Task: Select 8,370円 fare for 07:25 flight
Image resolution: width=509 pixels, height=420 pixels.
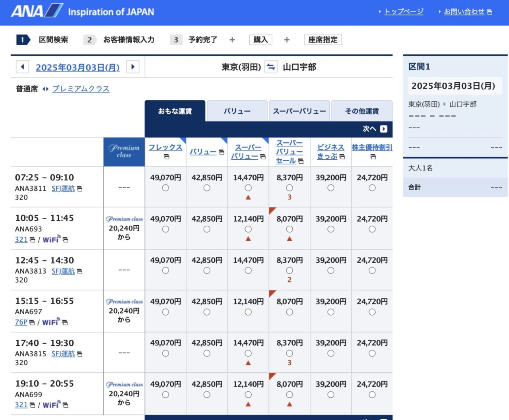Action: pos(289,188)
